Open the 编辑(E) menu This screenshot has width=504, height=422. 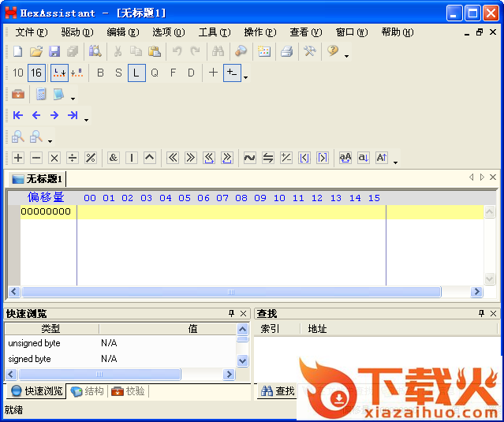(122, 32)
